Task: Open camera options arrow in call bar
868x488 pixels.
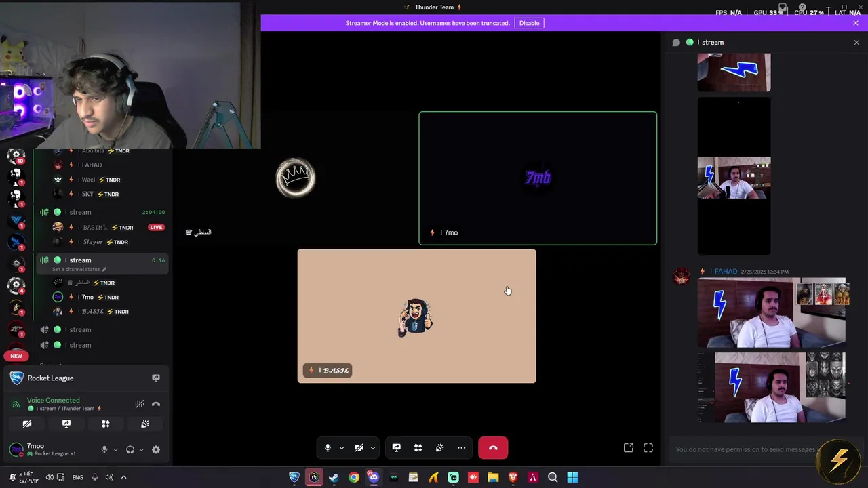Action: [372, 448]
